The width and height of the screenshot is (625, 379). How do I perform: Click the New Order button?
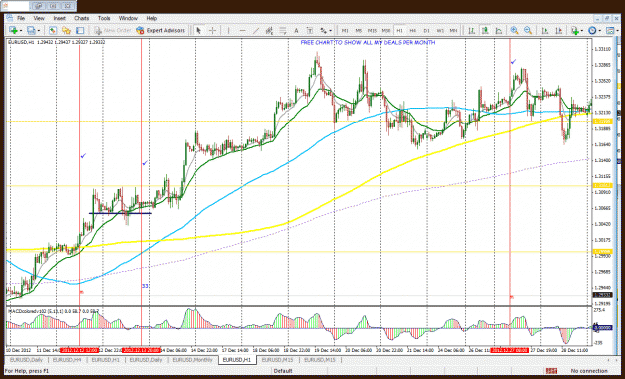tap(113, 30)
